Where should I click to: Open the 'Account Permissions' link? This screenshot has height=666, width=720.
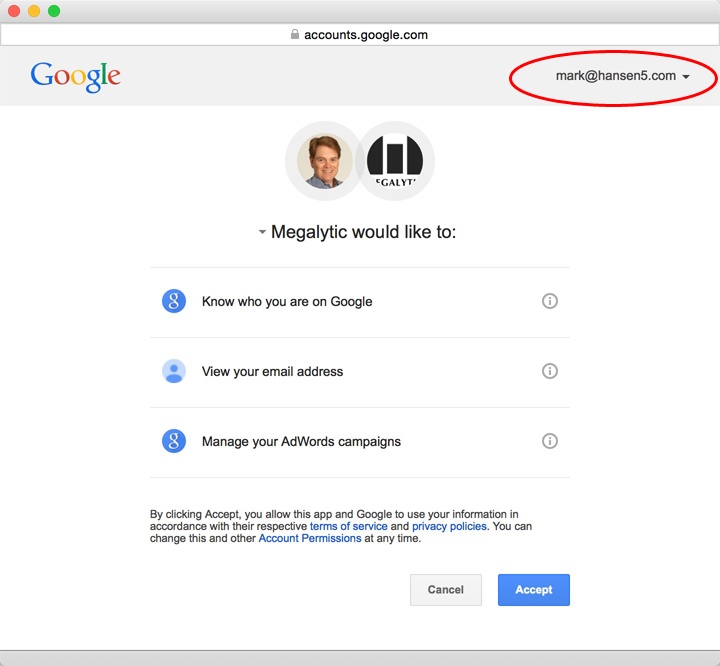[310, 538]
